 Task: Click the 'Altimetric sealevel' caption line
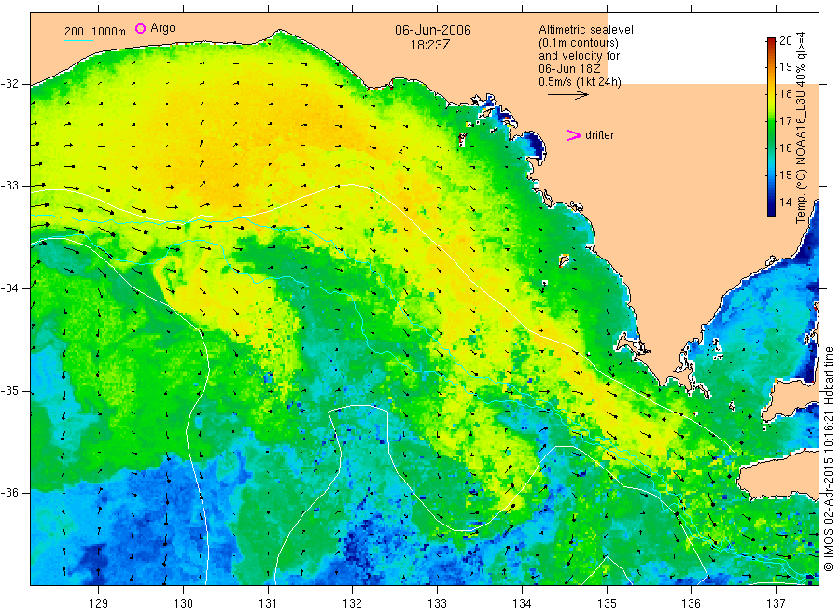click(586, 30)
